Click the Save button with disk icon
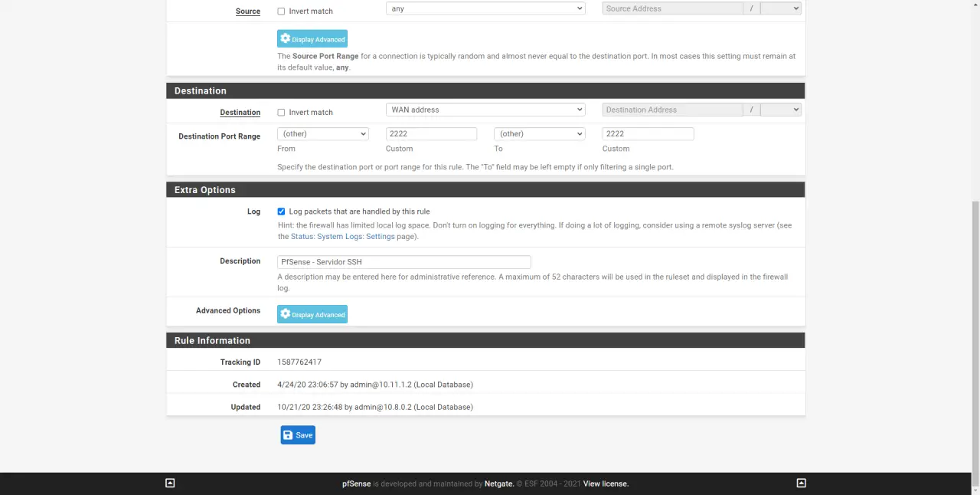 pyautogui.click(x=298, y=435)
